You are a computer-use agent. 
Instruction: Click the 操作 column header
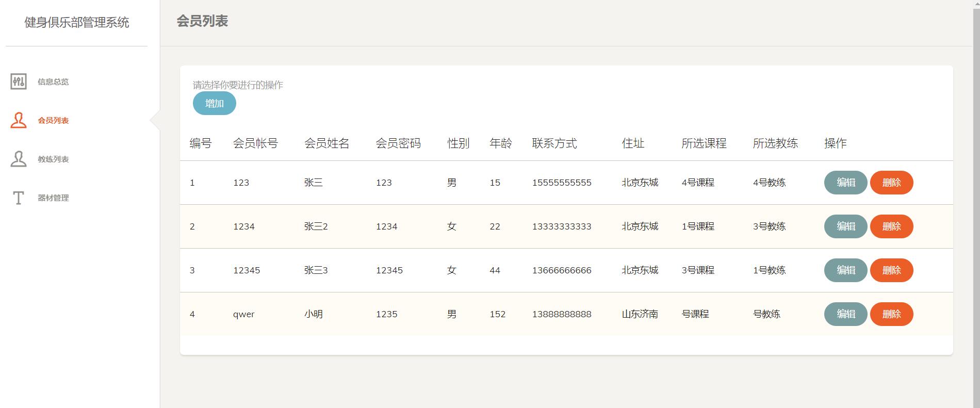(836, 143)
